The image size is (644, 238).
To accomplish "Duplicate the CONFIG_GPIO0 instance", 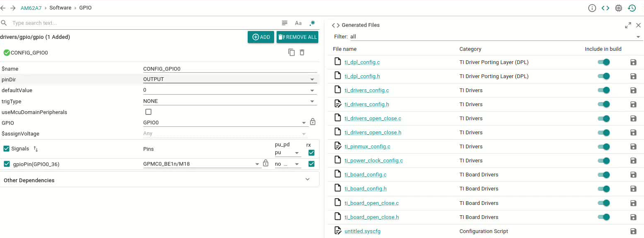I will click(x=291, y=52).
